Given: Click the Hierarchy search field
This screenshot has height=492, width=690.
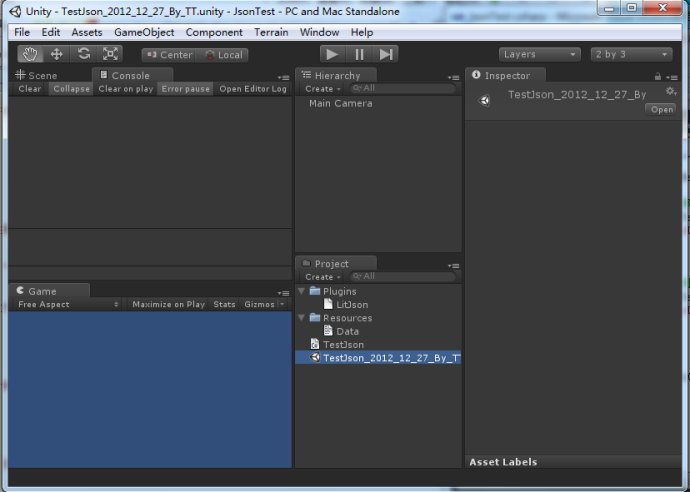Looking at the screenshot, I should click(403, 88).
